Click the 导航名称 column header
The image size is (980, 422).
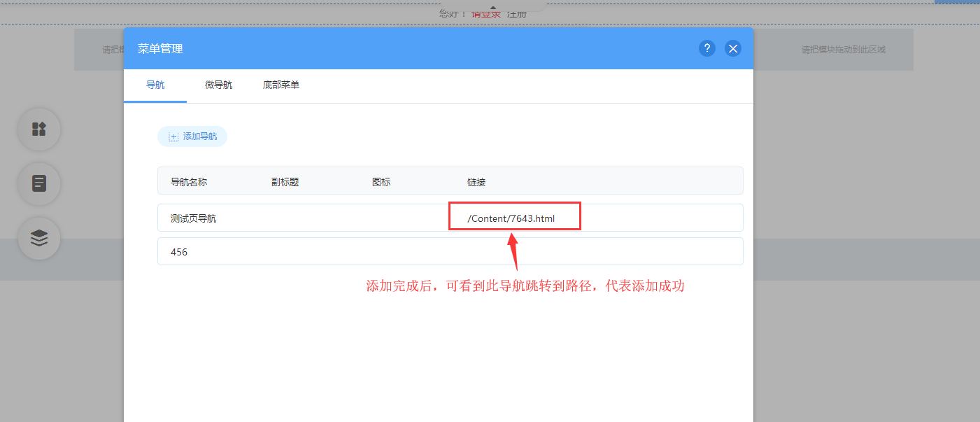point(189,182)
